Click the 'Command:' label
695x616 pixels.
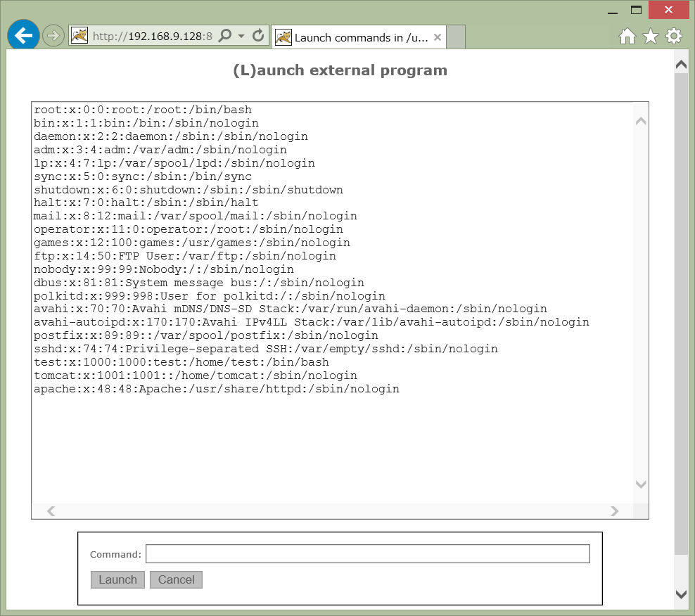(115, 554)
